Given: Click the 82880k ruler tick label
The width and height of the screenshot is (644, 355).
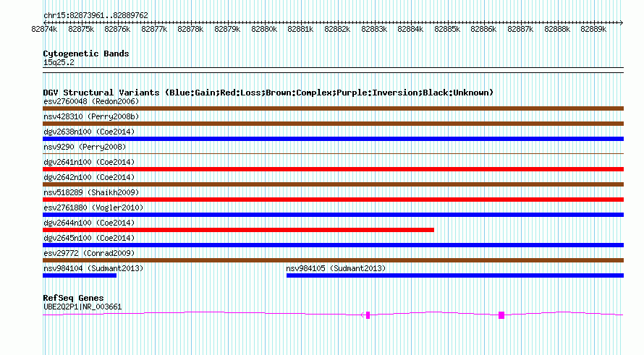Looking at the screenshot, I should [x=264, y=29].
